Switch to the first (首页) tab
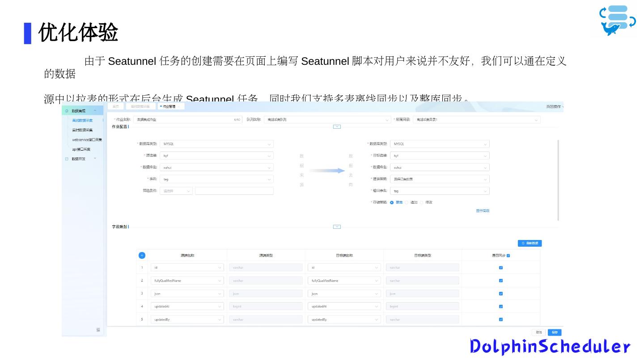The height and width of the screenshot is (362, 644). click(x=116, y=106)
